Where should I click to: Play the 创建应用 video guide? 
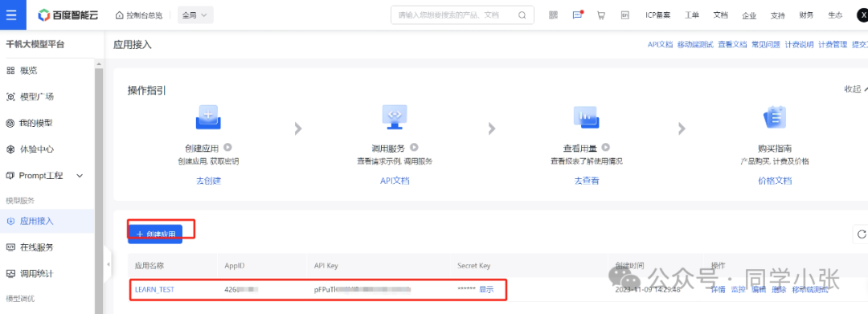coord(227,148)
